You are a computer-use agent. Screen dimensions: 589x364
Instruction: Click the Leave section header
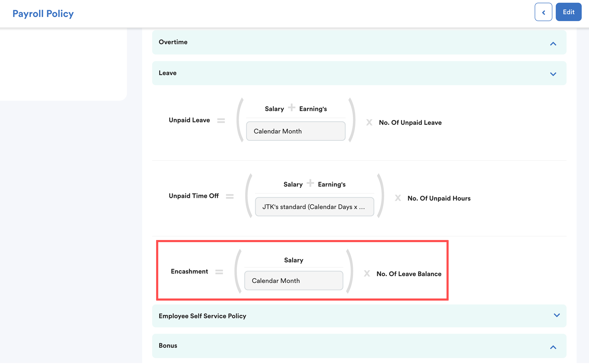(x=167, y=73)
